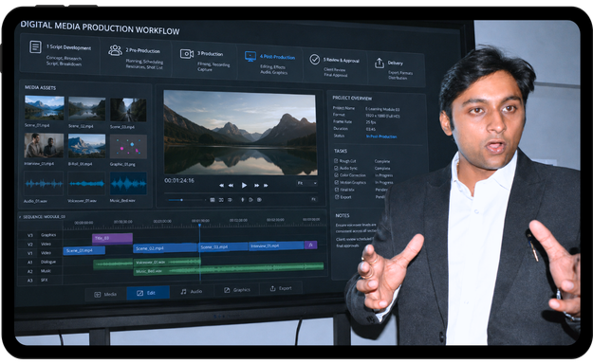Open the Post-Production monitor icon
Screen dimensions: 593x364
click(250, 57)
